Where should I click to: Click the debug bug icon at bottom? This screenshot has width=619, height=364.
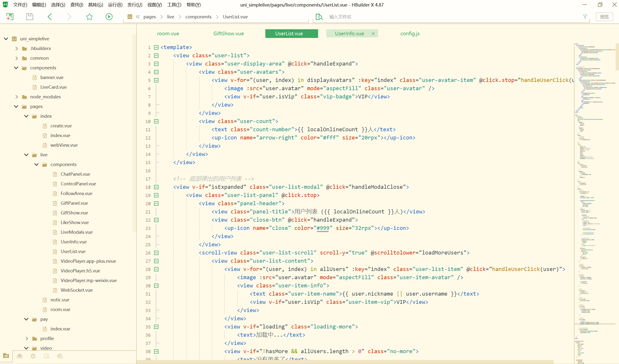pyautogui.click(x=33, y=356)
